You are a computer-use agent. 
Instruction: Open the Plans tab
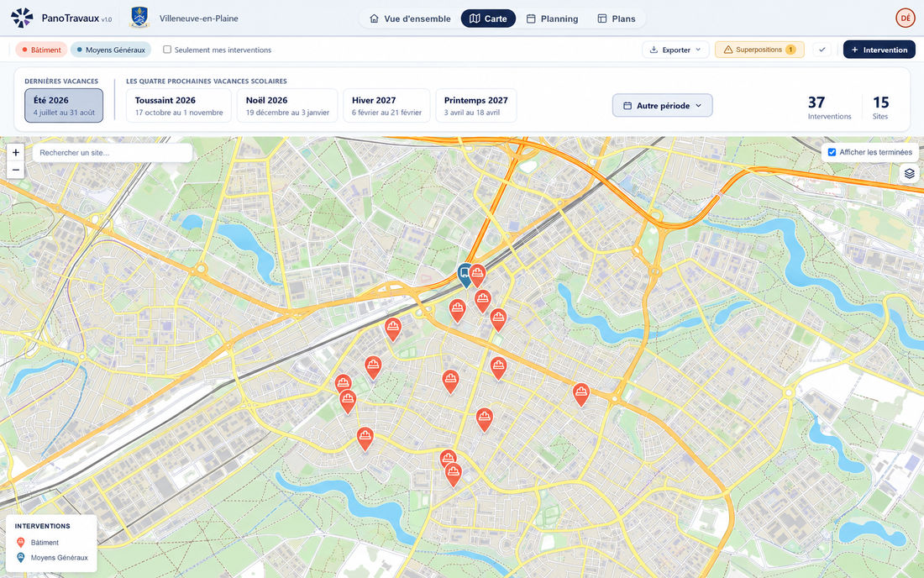point(617,18)
